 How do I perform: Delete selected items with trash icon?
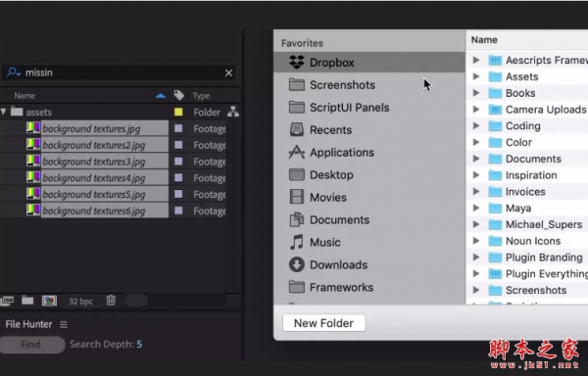click(x=111, y=301)
